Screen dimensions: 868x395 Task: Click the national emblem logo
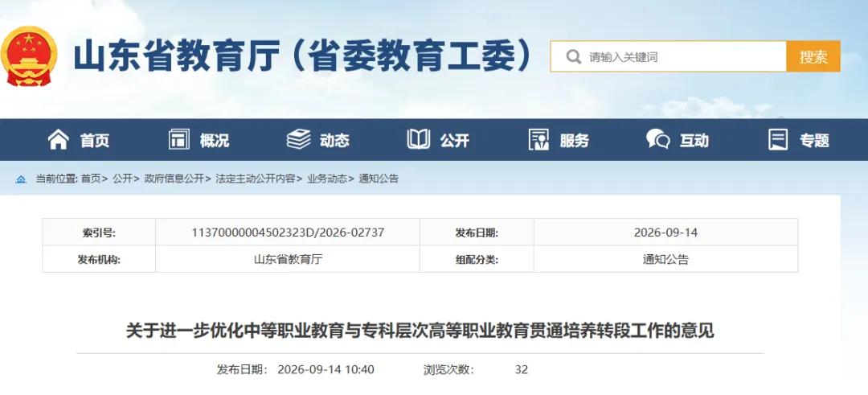pos(29,56)
